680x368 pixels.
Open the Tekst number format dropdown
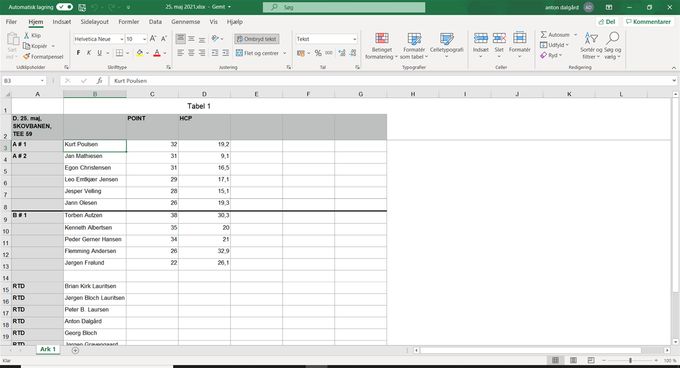tap(354, 39)
